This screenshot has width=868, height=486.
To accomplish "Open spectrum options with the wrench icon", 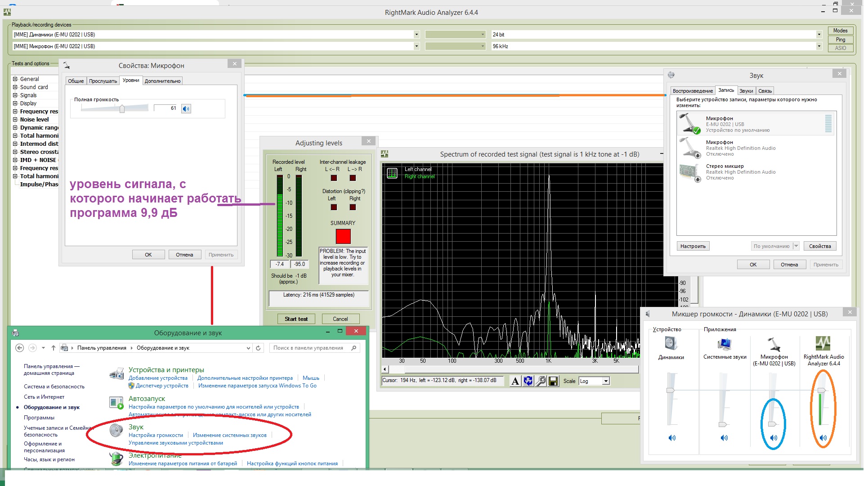I will coord(541,381).
